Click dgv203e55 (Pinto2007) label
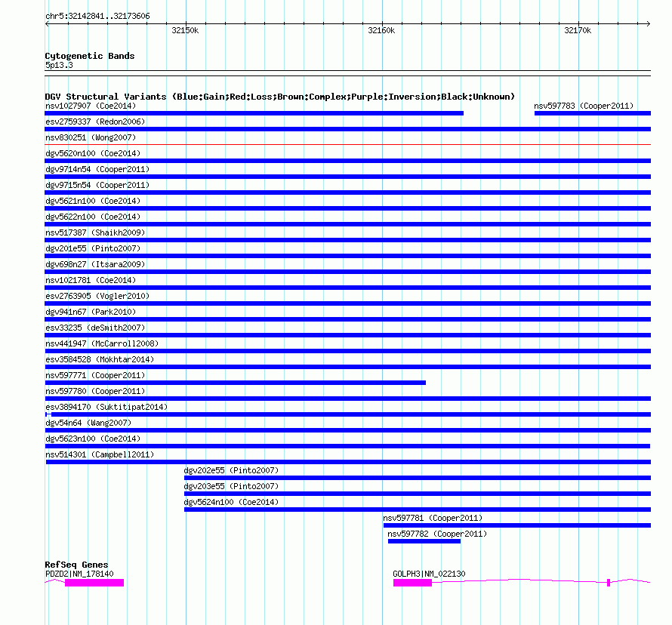Image resolution: width=672 pixels, height=625 pixels. (231, 486)
